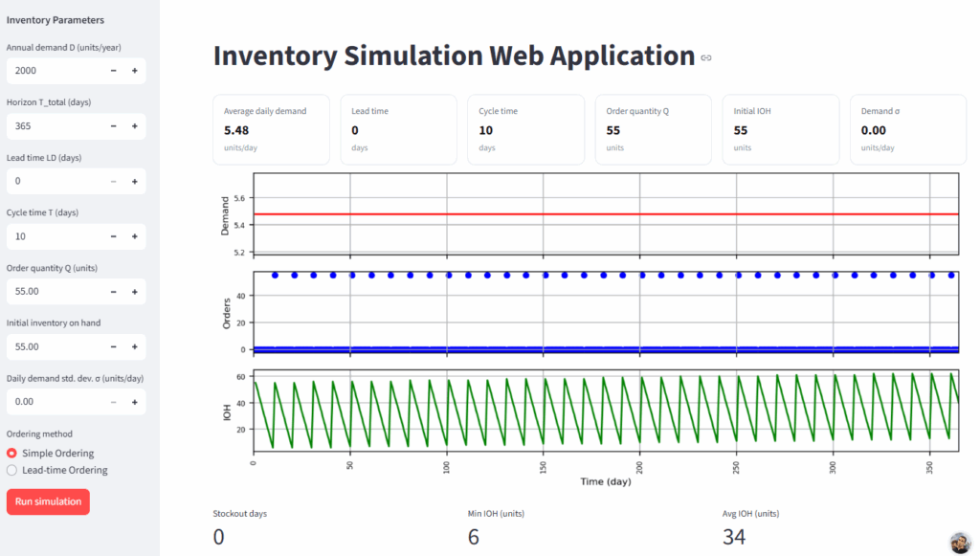This screenshot has height=556, width=980.
Task: Increase Annual demand D with plus button
Action: (134, 71)
